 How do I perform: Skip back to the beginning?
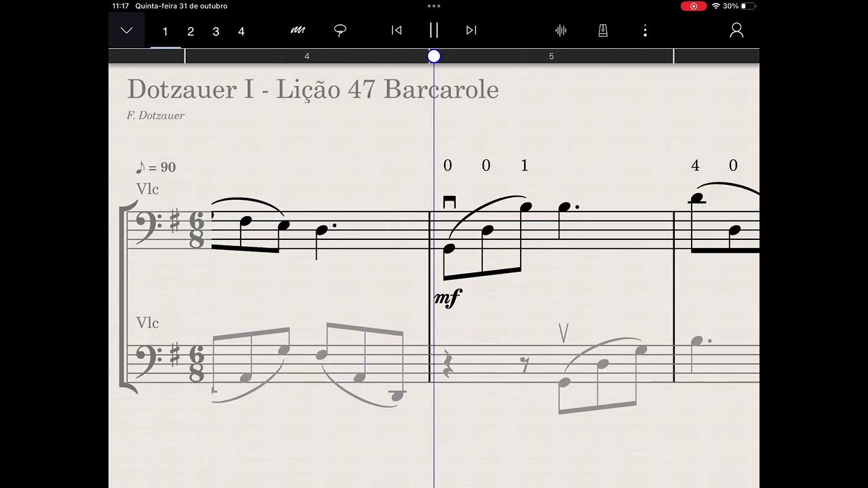click(x=397, y=30)
